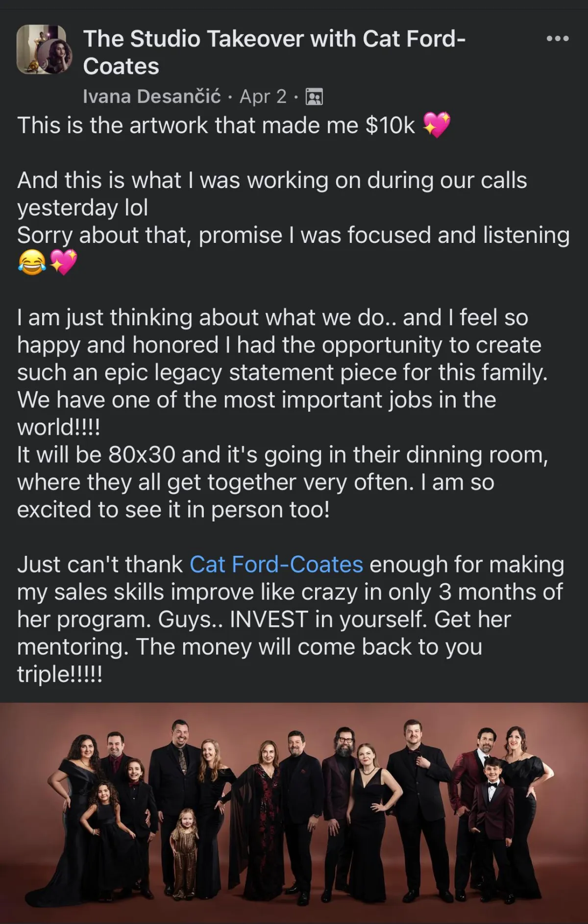588x924 pixels.
Task: Open the Studio Takeover group avatar
Action: [x=40, y=49]
